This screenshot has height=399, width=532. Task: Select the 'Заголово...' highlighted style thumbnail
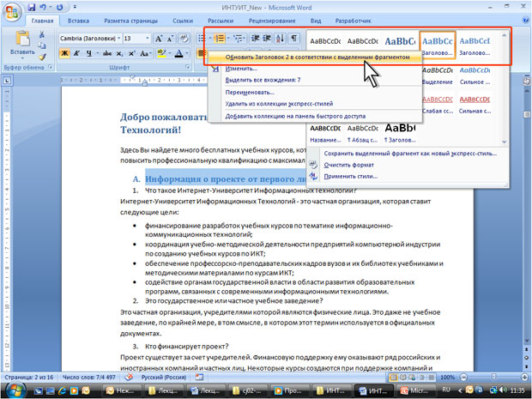point(438,45)
